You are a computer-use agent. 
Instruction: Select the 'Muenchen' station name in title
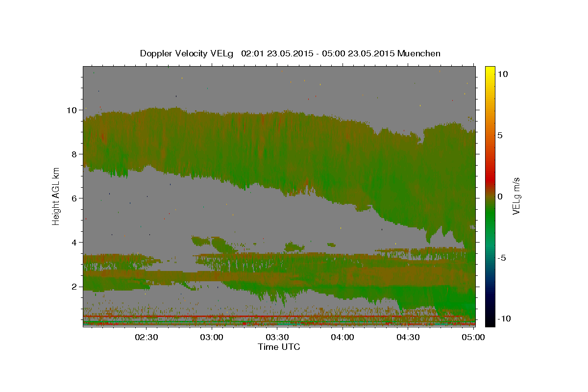point(419,53)
